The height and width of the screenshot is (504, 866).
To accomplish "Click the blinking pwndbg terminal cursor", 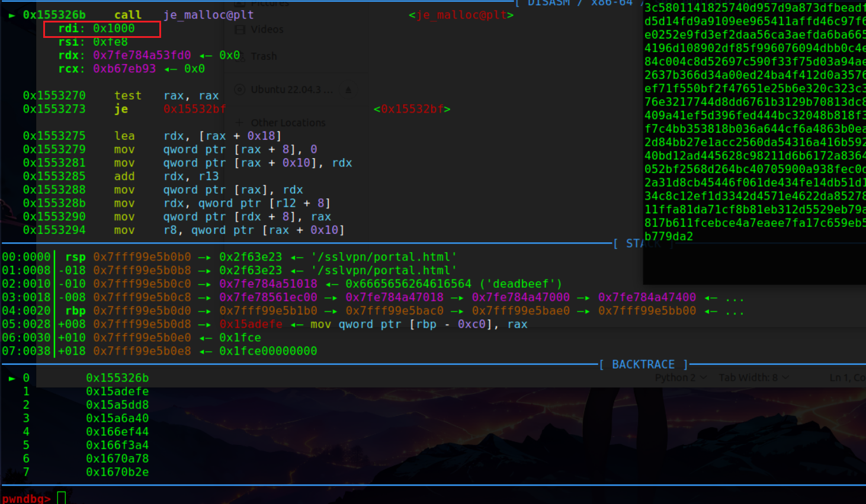I will [x=61, y=497].
